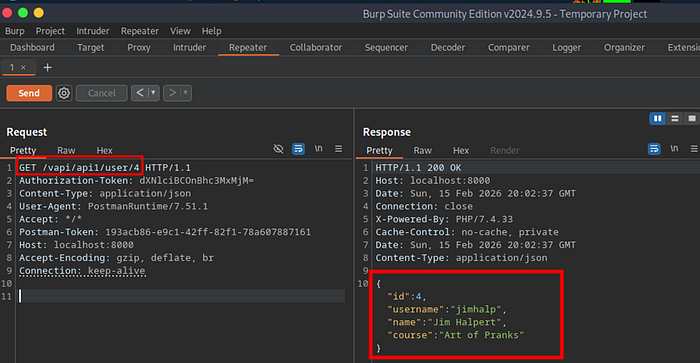Select the response Pretty view tab
The width and height of the screenshot is (700, 363).
[x=379, y=150]
